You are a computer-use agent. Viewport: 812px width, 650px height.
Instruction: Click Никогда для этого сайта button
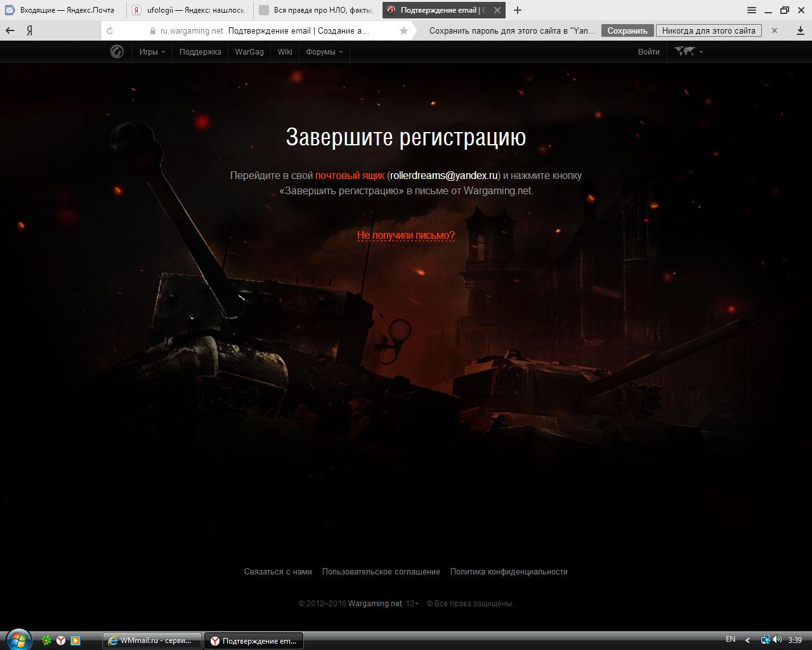coord(709,30)
